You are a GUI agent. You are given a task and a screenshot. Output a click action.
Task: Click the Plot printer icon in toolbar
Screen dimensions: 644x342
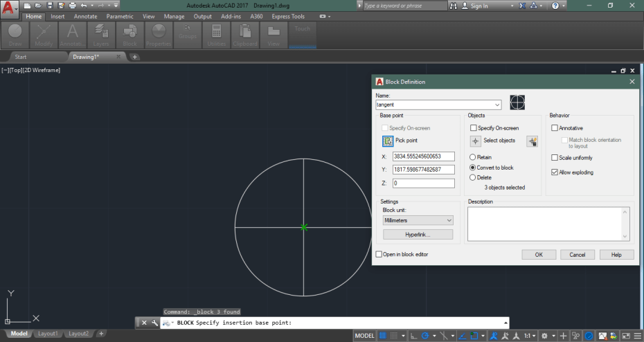(x=72, y=6)
